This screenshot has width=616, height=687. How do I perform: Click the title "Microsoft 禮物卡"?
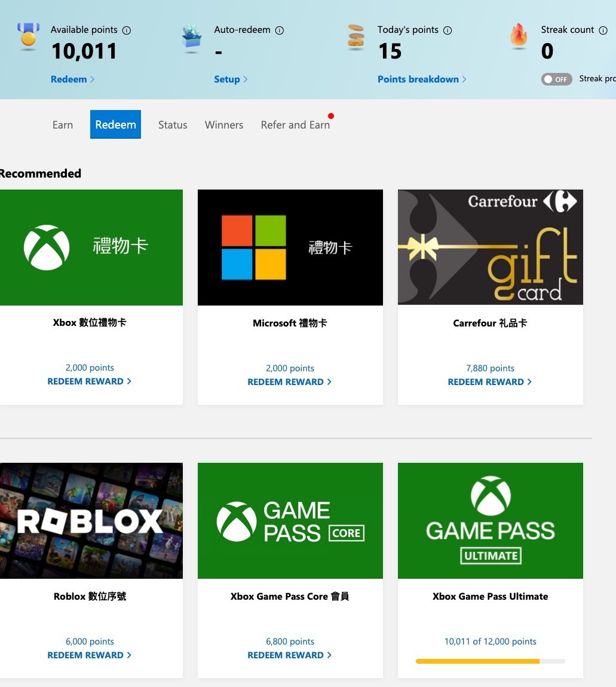(290, 323)
